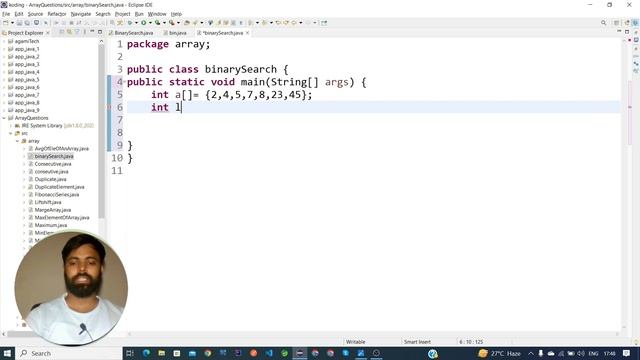The height and width of the screenshot is (360, 640).
Task: Click the Coverage run icon
Action: [158, 23]
